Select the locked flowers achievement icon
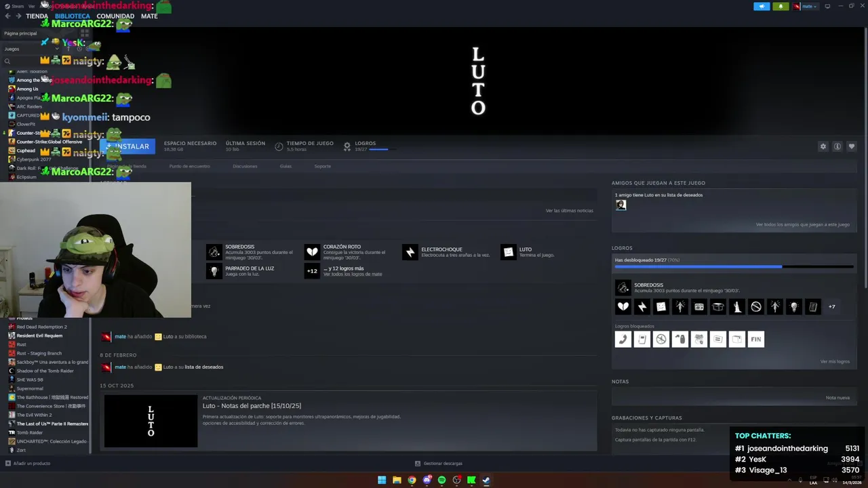This screenshot has width=868, height=488. [699, 339]
